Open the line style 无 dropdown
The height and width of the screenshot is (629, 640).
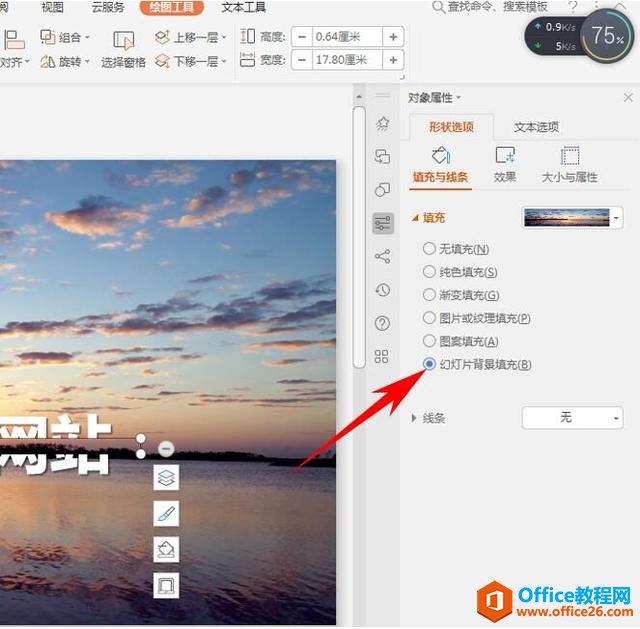[x=572, y=418]
